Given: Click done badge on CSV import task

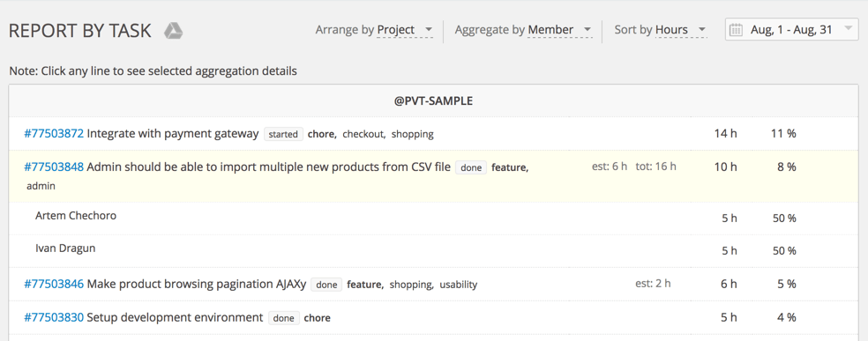Looking at the screenshot, I should click(471, 167).
